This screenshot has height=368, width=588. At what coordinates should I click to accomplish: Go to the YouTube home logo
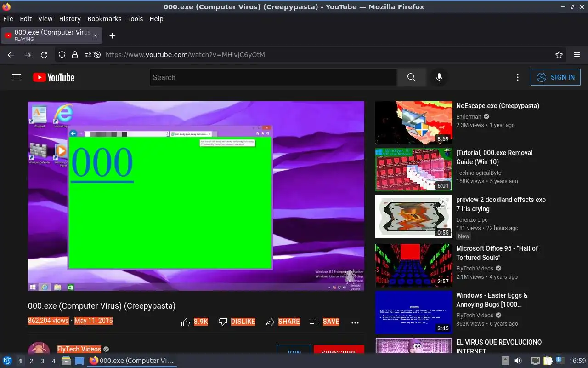click(x=54, y=77)
